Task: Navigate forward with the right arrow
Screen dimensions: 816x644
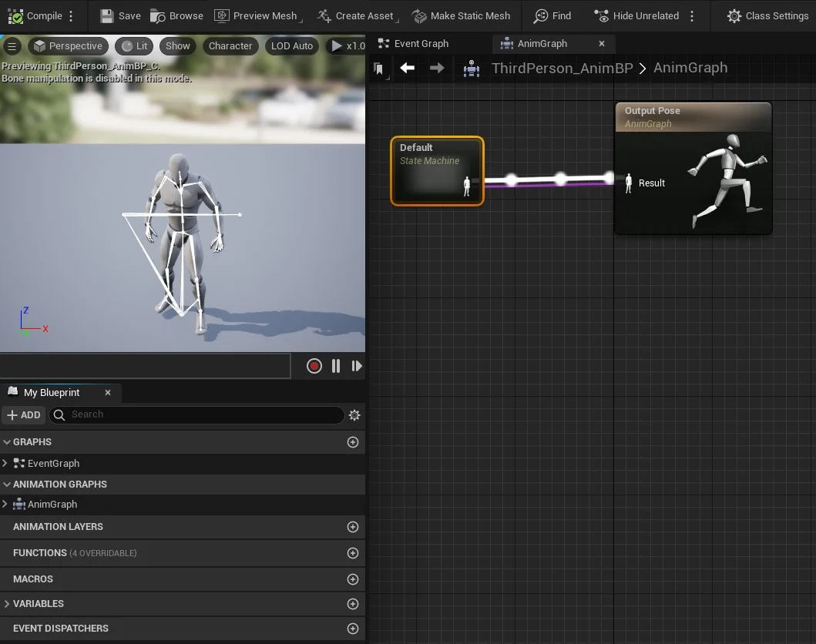Action: pyautogui.click(x=437, y=68)
